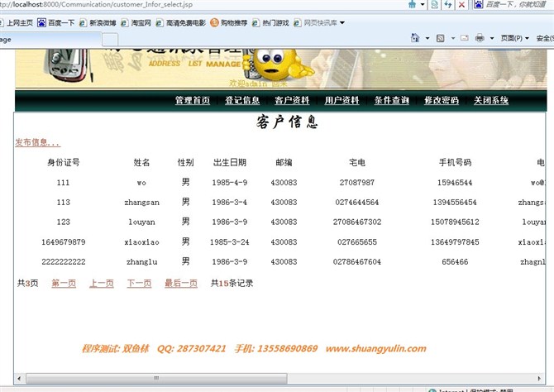Open the dropdown arrow beside the broom icon
Screen dimensions: 554x392
tap(423, 5)
